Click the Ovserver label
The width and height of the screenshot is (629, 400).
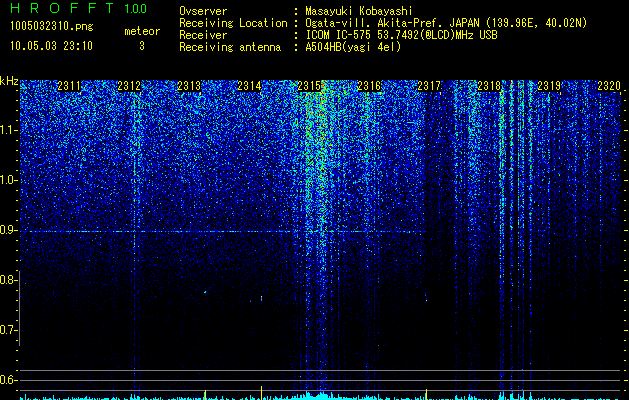[203, 11]
